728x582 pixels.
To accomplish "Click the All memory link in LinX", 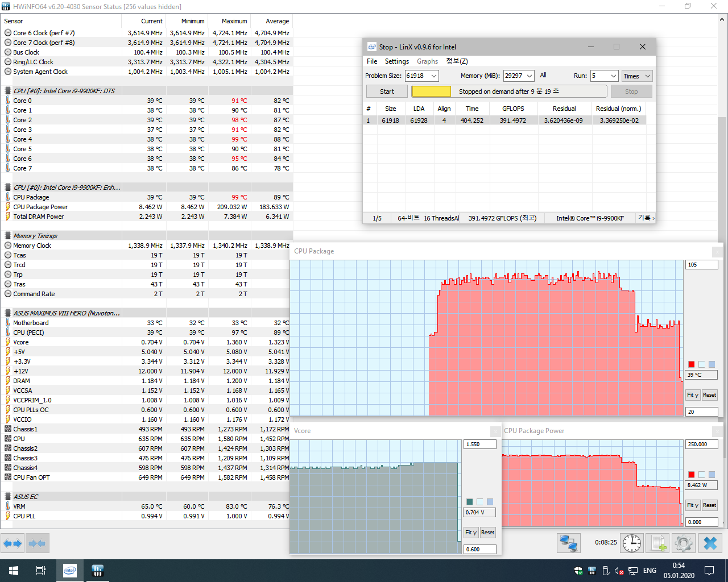I will [x=543, y=75].
